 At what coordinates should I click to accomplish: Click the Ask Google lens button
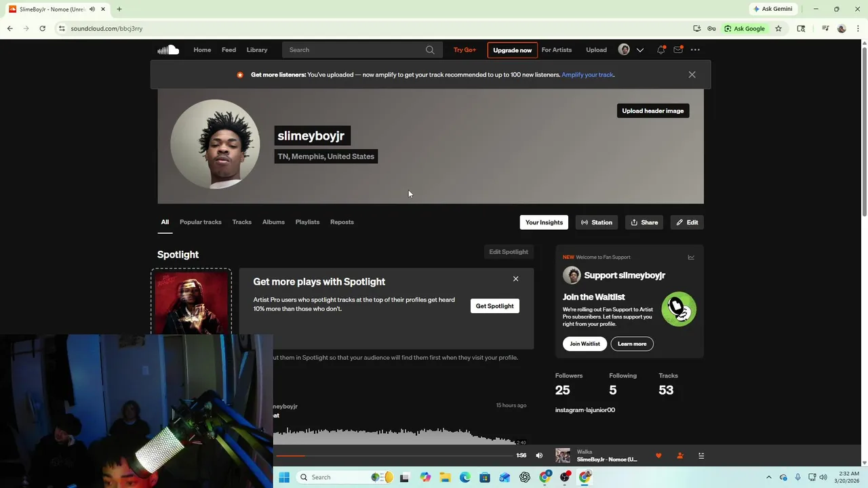click(745, 28)
